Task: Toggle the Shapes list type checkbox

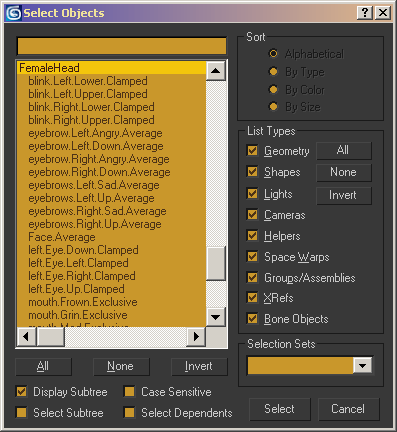Action: coord(252,172)
